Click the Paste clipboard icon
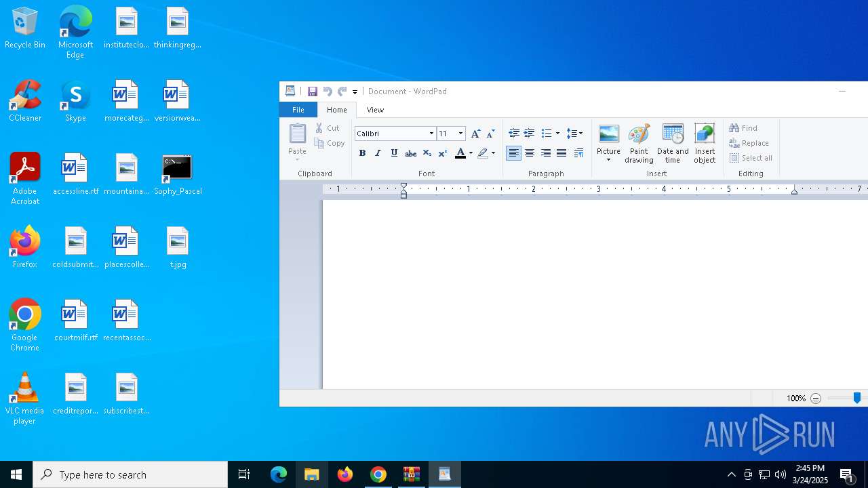Viewport: 868px width, 488px height. click(x=298, y=134)
